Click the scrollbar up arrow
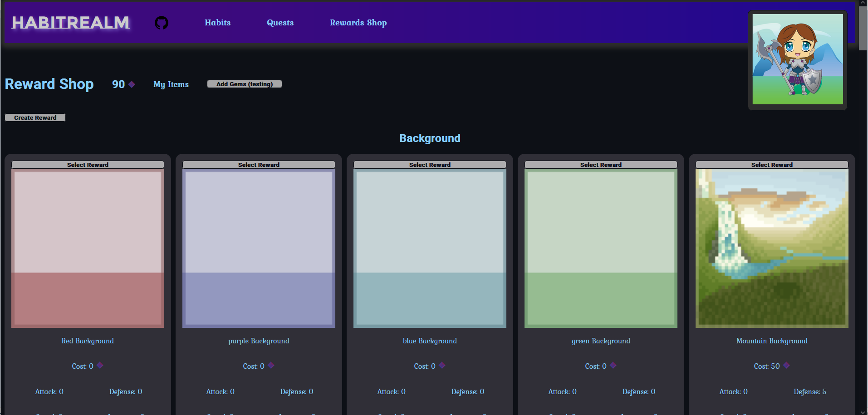This screenshot has height=415, width=868. [x=863, y=3]
